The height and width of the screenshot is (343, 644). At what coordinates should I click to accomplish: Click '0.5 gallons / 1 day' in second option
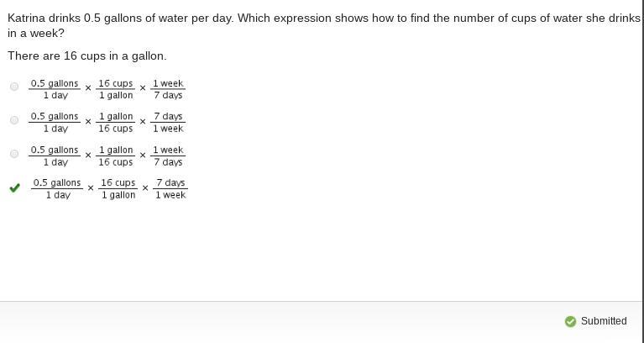(x=55, y=123)
